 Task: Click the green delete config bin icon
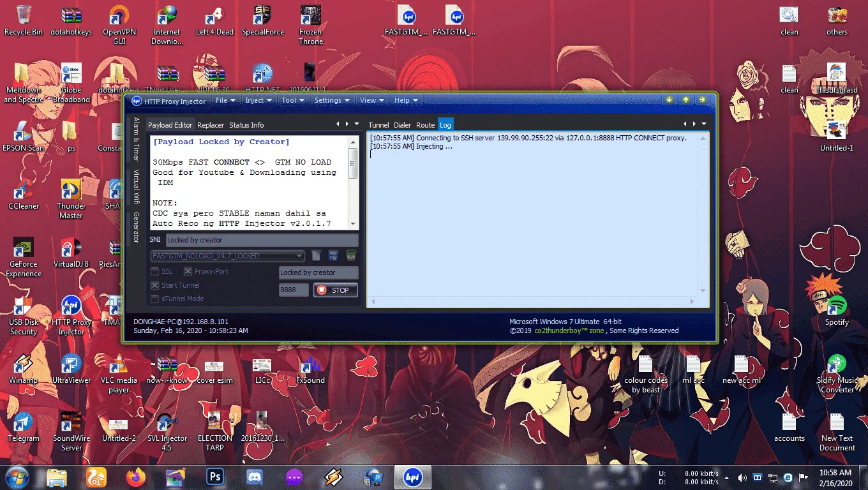350,256
